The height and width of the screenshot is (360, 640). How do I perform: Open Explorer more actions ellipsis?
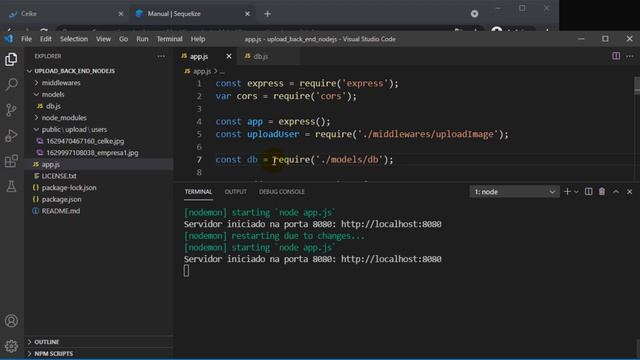(x=161, y=56)
